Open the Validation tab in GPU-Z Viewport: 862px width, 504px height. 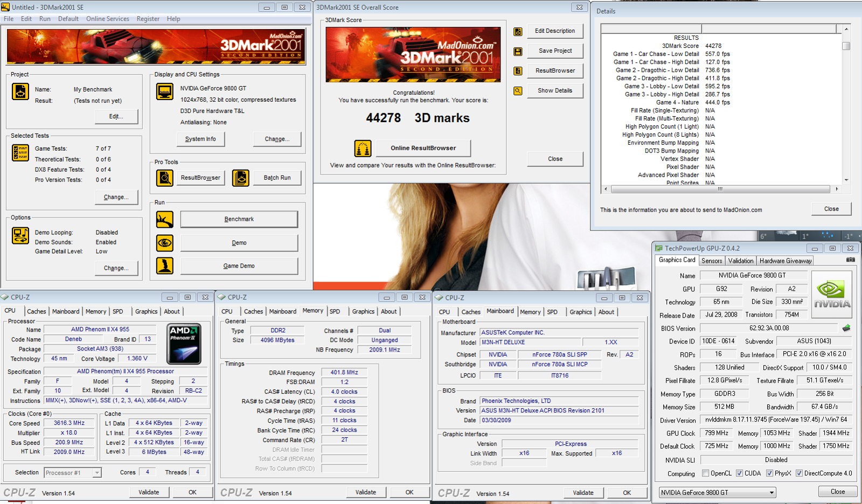tap(741, 261)
